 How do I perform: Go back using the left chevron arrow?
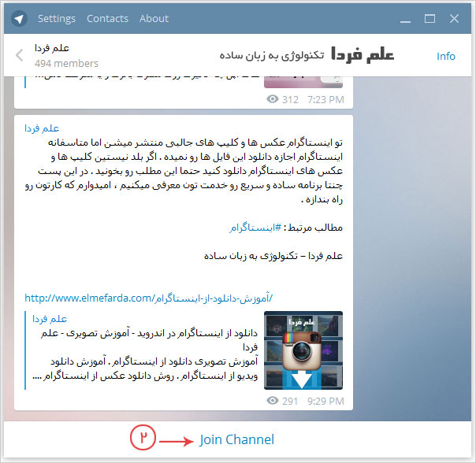[x=20, y=56]
